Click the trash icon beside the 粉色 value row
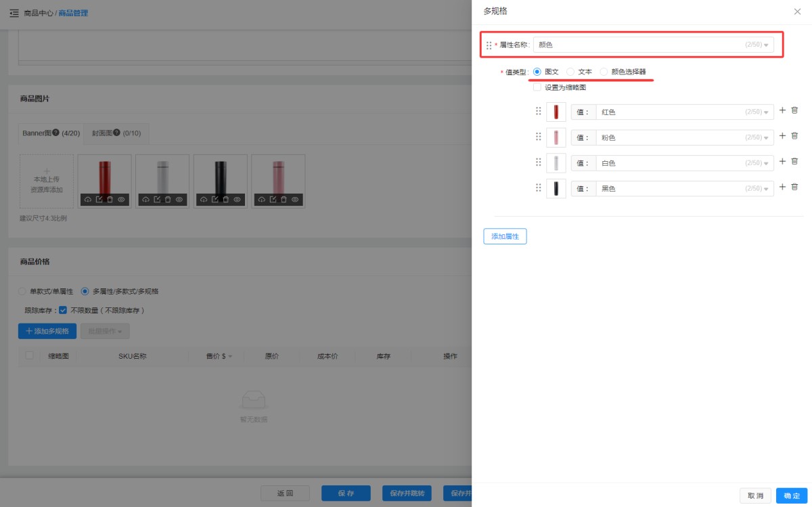Image resolution: width=812 pixels, height=507 pixels. (795, 136)
